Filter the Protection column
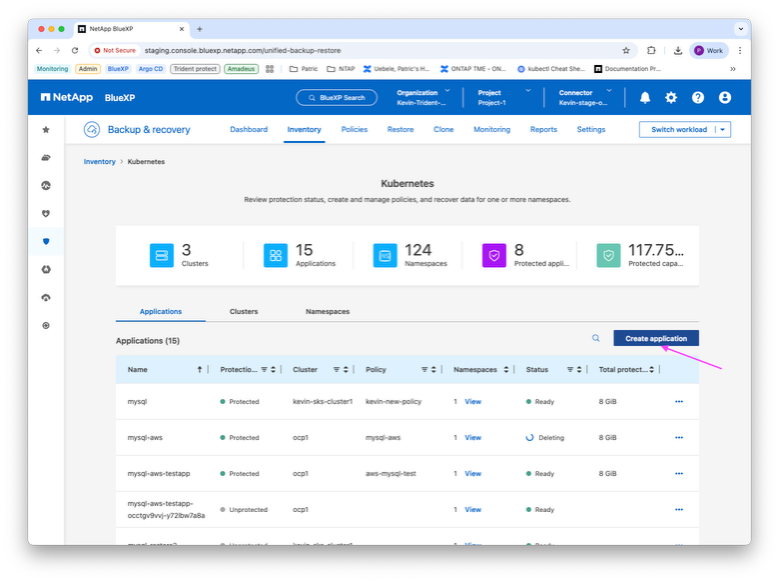 pos(264,369)
